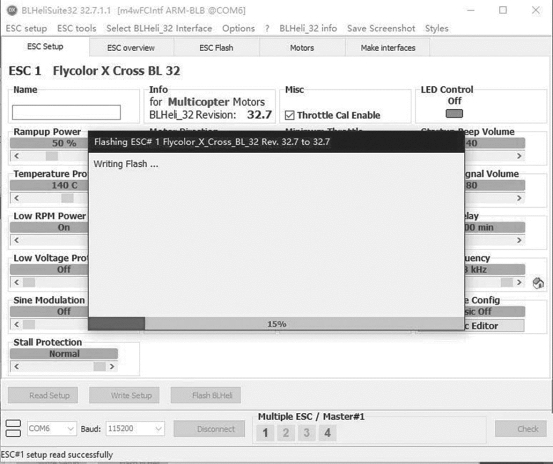This screenshot has height=464, width=553.
Task: Click right arrow of the min delay slider
Action: [519, 240]
